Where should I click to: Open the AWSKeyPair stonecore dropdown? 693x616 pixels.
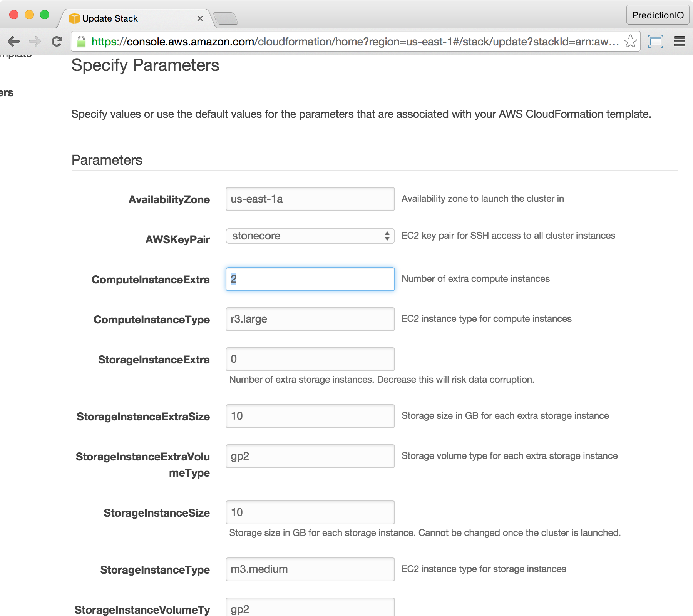(x=310, y=236)
